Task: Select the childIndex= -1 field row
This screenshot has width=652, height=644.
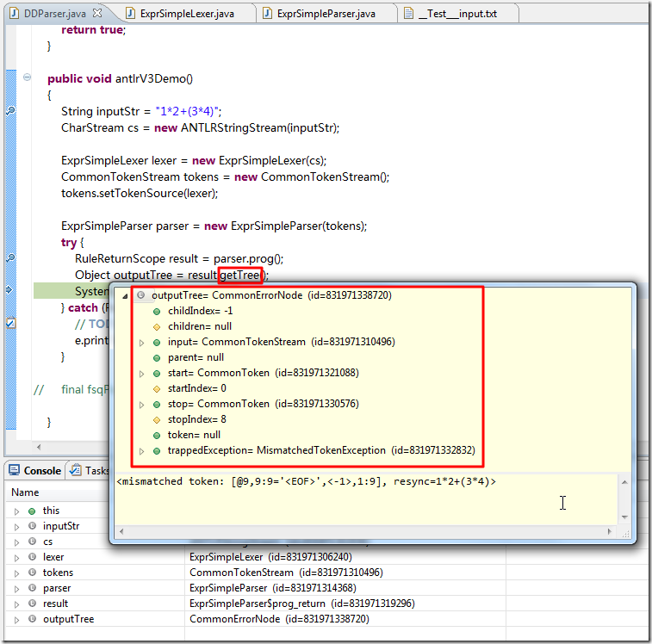Action: click(x=200, y=311)
